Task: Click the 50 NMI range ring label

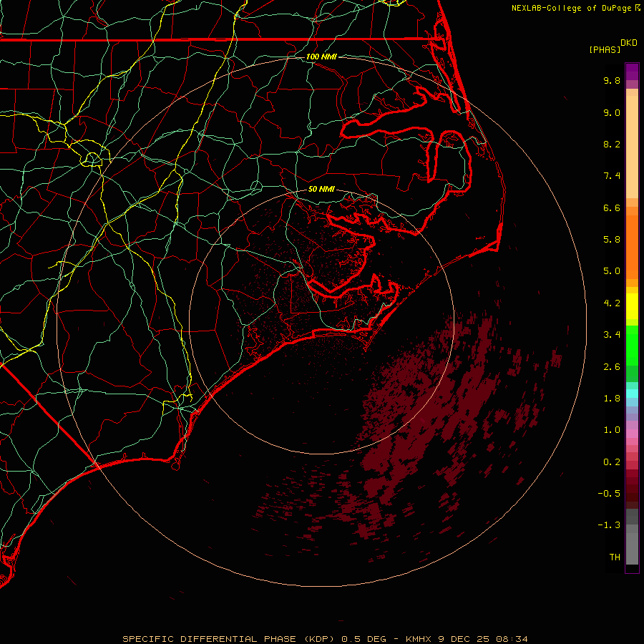Action: click(x=321, y=189)
